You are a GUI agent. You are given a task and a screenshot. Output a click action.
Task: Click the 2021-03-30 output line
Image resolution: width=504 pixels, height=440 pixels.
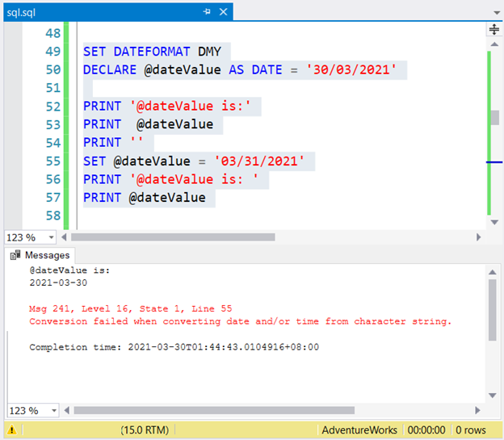(x=58, y=283)
